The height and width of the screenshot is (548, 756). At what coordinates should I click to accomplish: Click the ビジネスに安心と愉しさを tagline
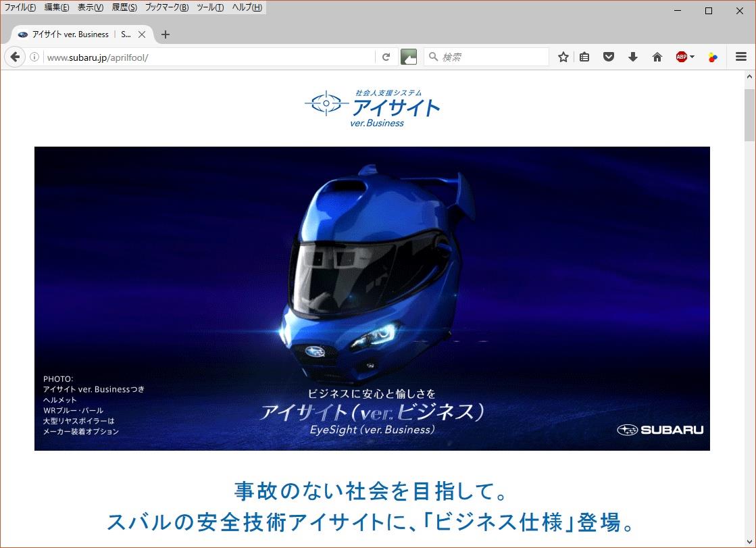372,394
